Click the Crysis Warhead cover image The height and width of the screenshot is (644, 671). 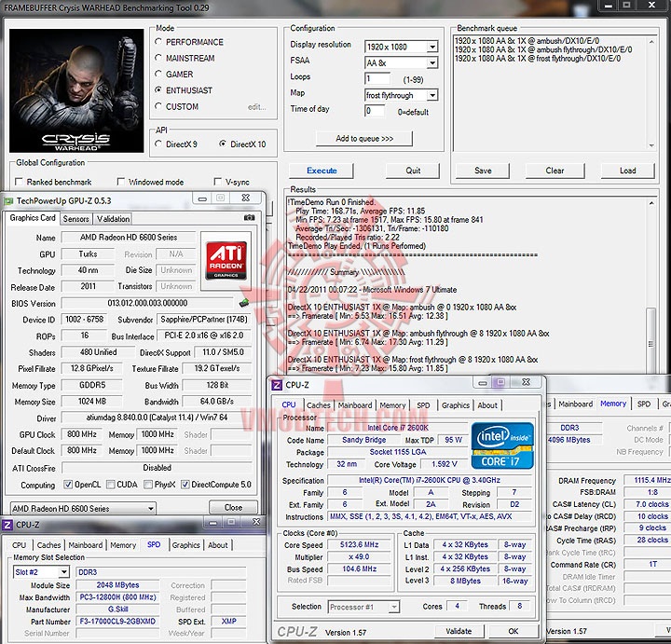point(76,90)
